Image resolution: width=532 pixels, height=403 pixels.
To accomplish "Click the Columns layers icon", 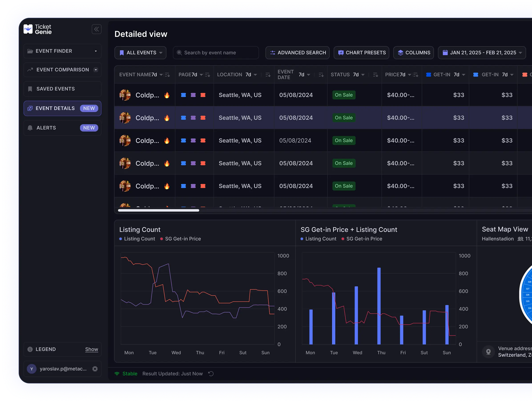I will coord(400,53).
